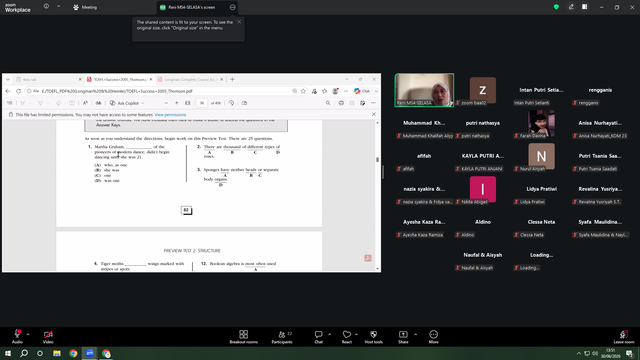
Task: Open Windows taskbar search
Action: pyautogui.click(x=24, y=353)
